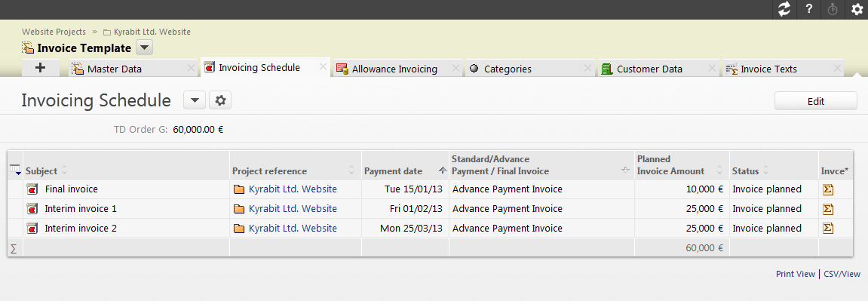Click folder icon in Final invoice row
Image resolution: width=868 pixels, height=301 pixels.
pos(238,190)
